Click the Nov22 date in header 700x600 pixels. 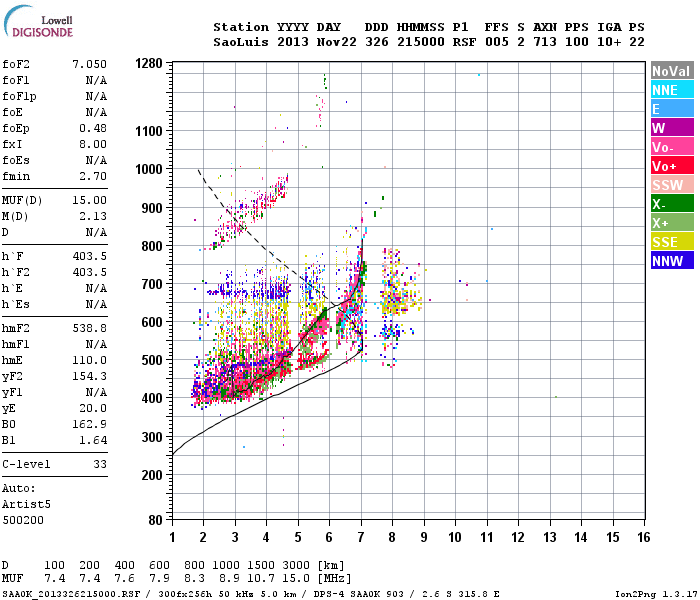(337, 42)
